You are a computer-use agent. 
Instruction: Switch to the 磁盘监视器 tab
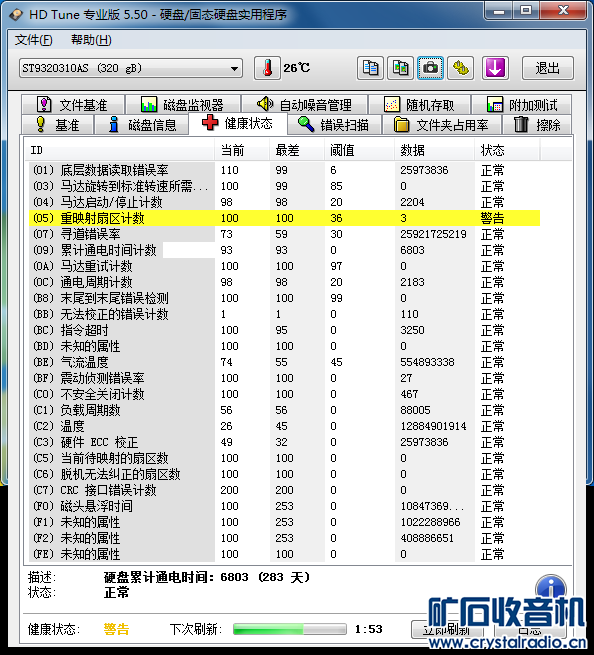183,104
